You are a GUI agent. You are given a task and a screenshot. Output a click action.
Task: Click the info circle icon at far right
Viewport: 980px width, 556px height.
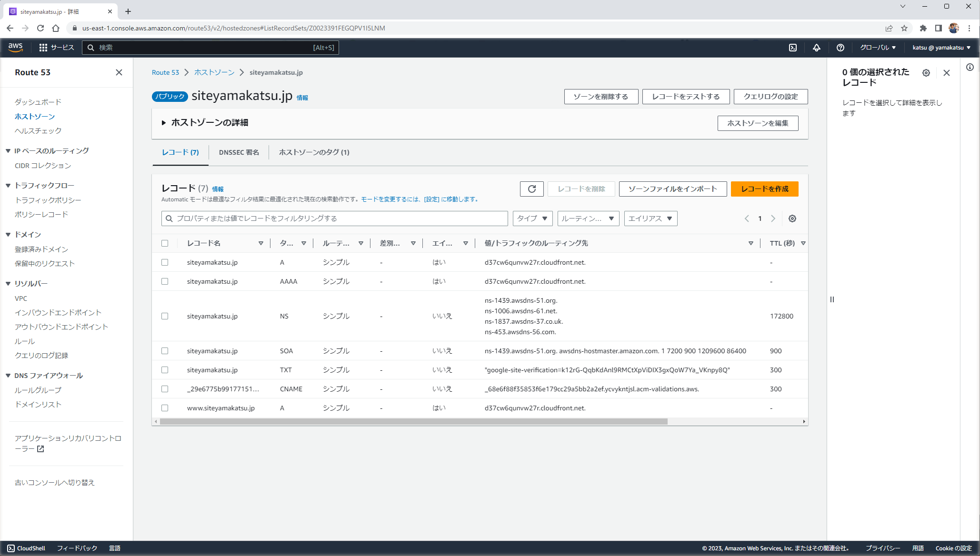(x=970, y=67)
